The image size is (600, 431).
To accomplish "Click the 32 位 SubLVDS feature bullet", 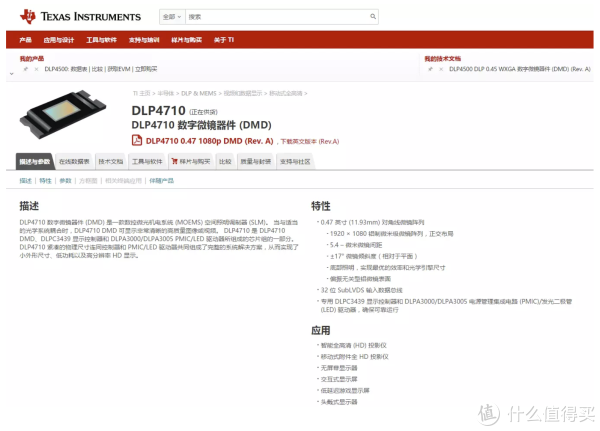I will point(361,290).
